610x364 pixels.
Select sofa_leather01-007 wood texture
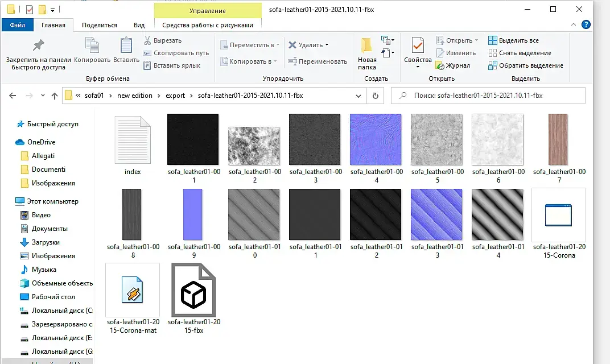tap(559, 148)
